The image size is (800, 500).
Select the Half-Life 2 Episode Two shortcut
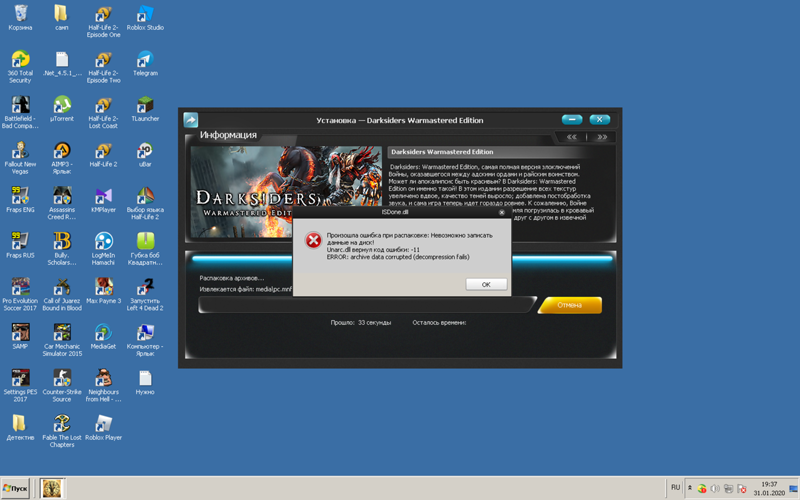(104, 67)
